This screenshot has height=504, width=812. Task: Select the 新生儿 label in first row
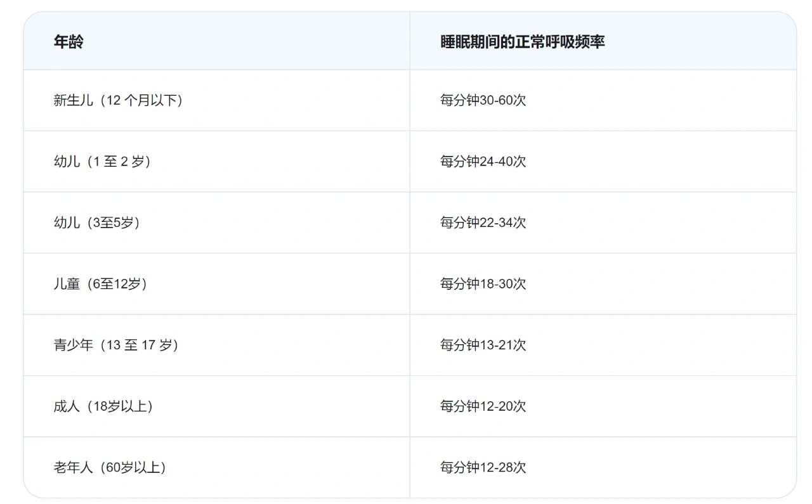(x=73, y=100)
